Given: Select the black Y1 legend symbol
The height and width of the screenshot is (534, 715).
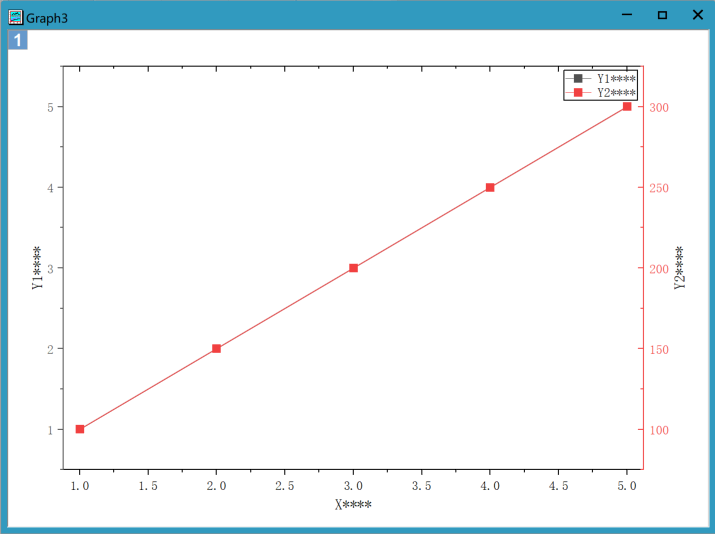Looking at the screenshot, I should (577, 78).
